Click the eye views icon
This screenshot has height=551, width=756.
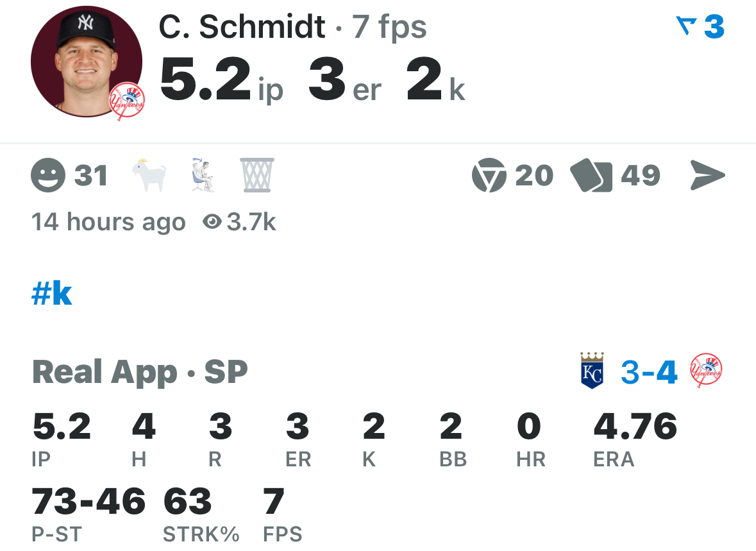click(x=212, y=222)
